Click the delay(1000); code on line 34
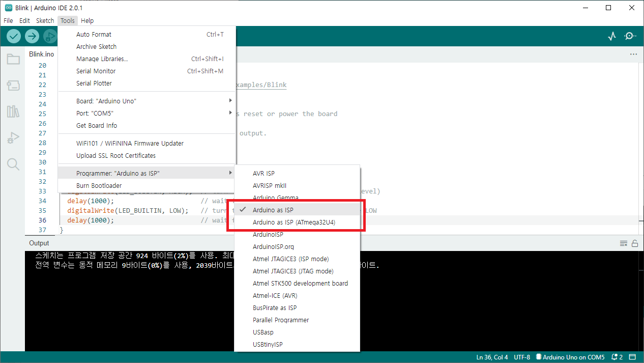The image size is (644, 363). 91,201
